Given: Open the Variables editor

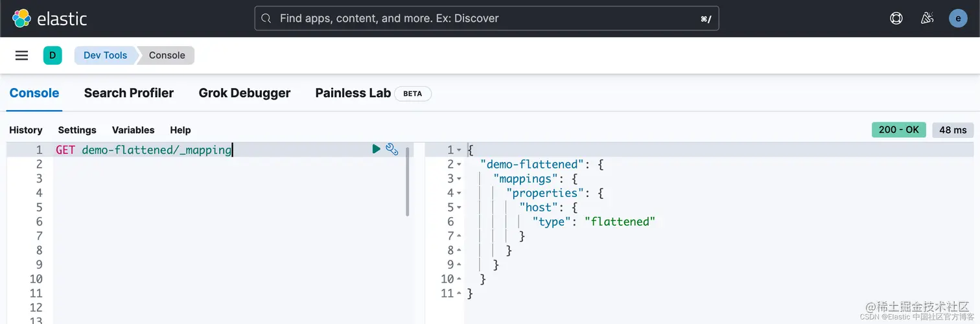Looking at the screenshot, I should click(133, 130).
